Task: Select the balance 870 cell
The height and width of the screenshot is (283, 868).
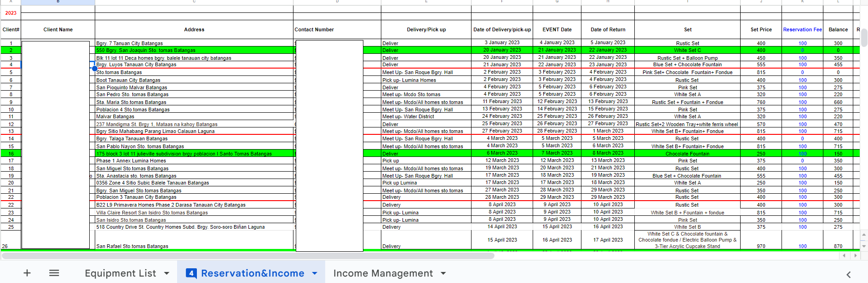Action: coord(838,240)
